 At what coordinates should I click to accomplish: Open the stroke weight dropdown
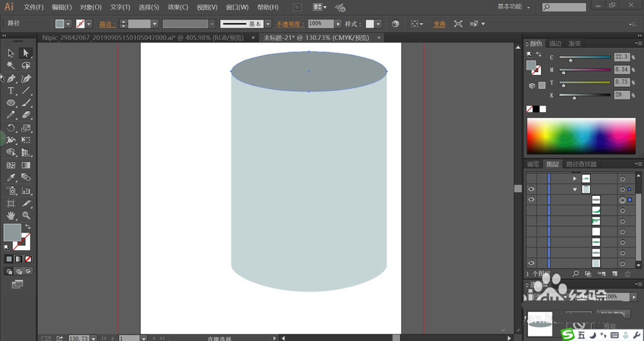coord(155,24)
